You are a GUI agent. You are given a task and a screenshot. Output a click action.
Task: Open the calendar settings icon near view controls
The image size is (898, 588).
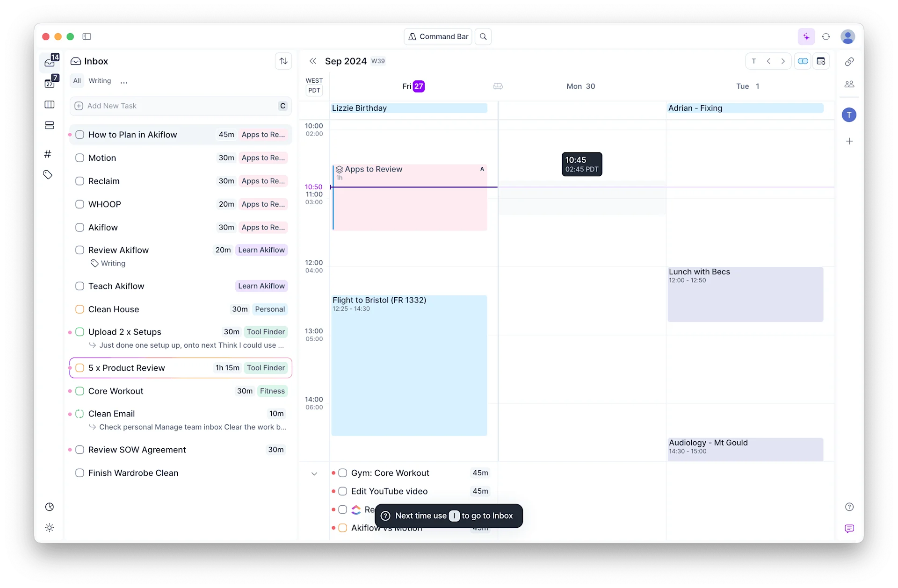[x=821, y=61]
